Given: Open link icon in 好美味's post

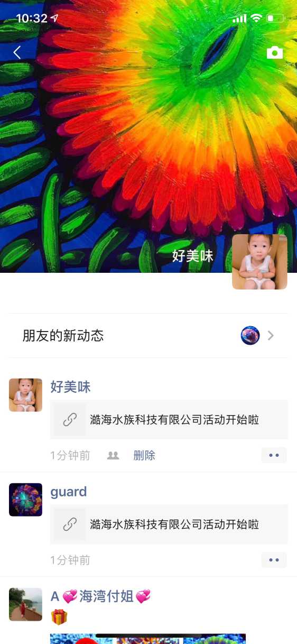Looking at the screenshot, I should pos(70,420).
